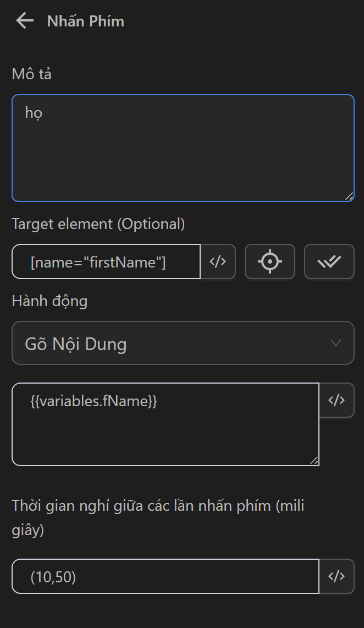The width and height of the screenshot is (364, 628).
Task: Click the Nhấn Phím panel title
Action: pos(85,21)
